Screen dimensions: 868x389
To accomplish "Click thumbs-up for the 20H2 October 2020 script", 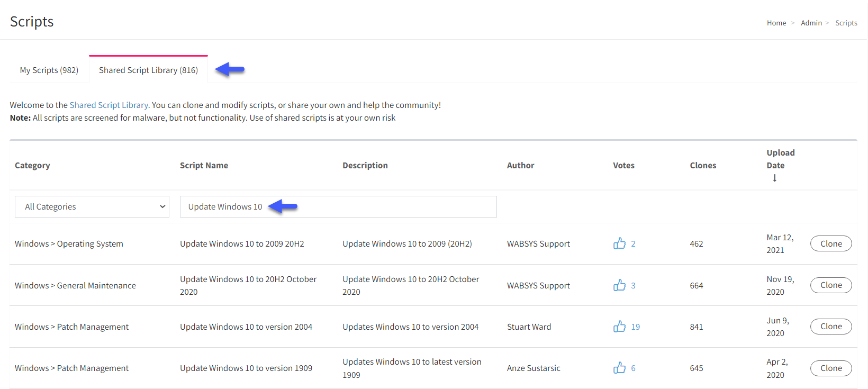I will pos(619,285).
